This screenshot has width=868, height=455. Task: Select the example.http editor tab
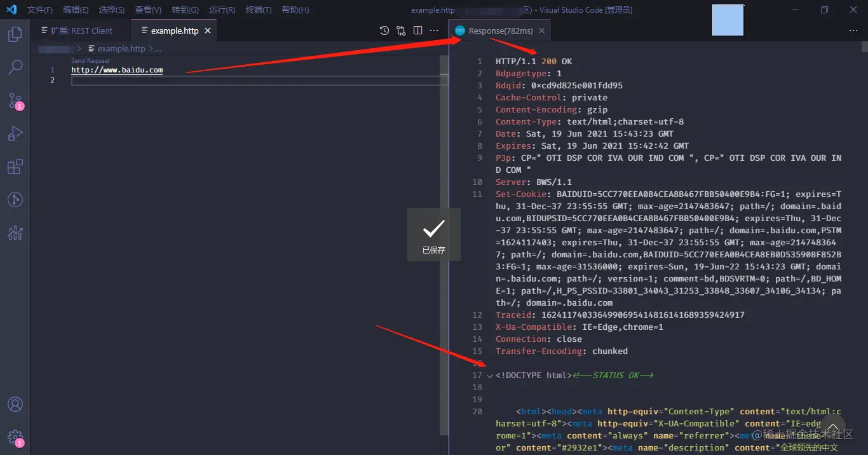174,31
